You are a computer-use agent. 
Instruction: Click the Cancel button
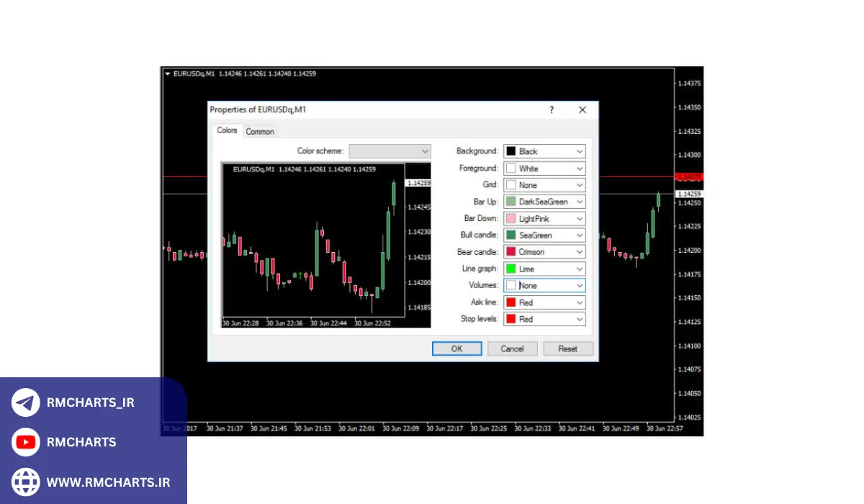(512, 348)
